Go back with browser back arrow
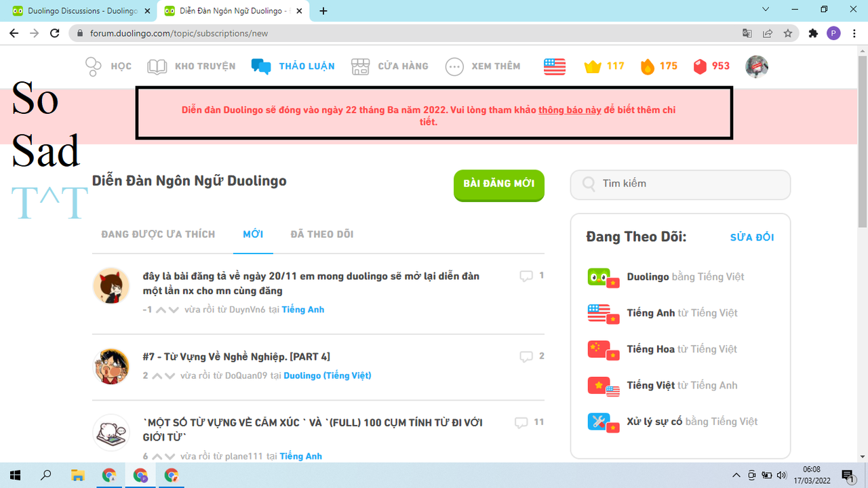The height and width of the screenshot is (488, 868). [14, 33]
